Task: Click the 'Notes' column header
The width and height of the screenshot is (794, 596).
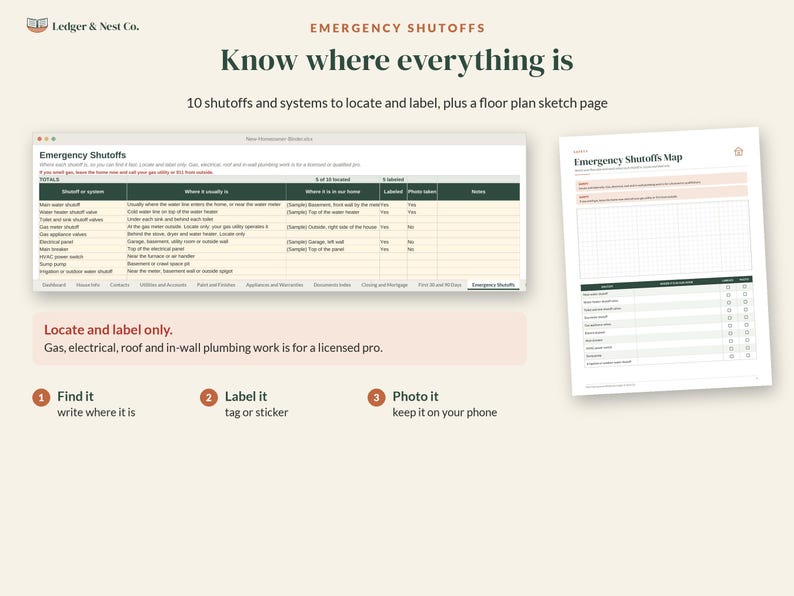Action: [x=479, y=192]
